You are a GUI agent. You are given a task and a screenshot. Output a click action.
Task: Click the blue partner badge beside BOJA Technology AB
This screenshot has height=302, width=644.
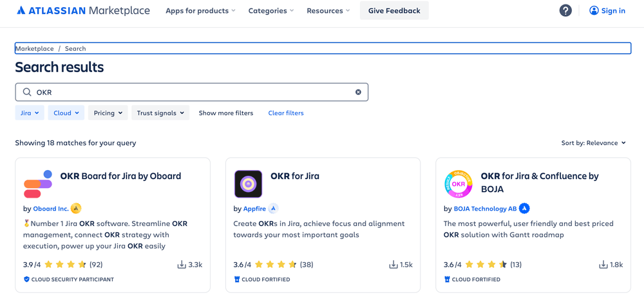coord(524,209)
